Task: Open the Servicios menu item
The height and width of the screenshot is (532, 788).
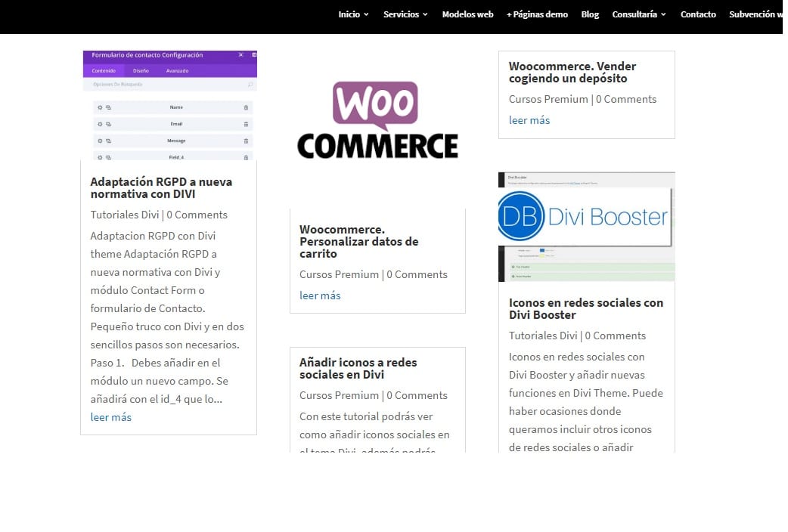Action: (x=401, y=14)
